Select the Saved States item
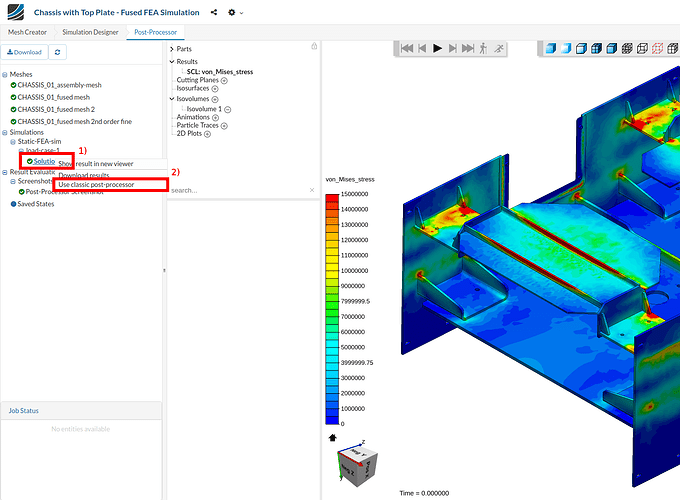680x500 pixels. coord(36,204)
